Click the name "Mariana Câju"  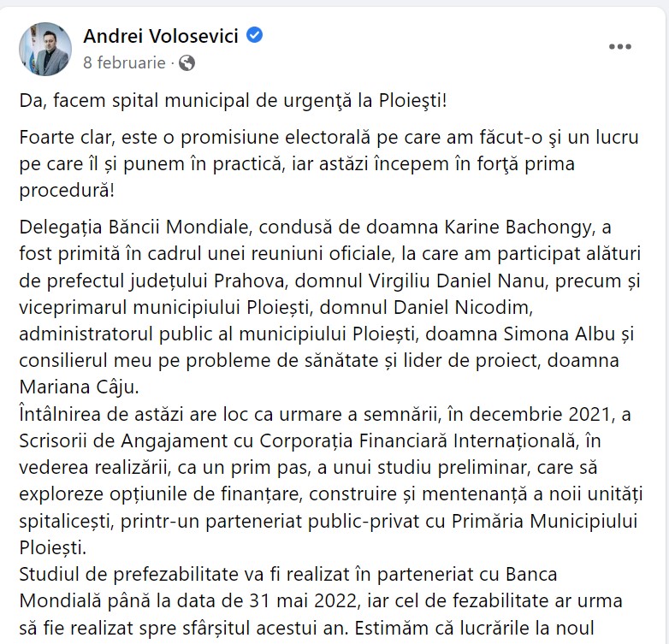[73, 384]
